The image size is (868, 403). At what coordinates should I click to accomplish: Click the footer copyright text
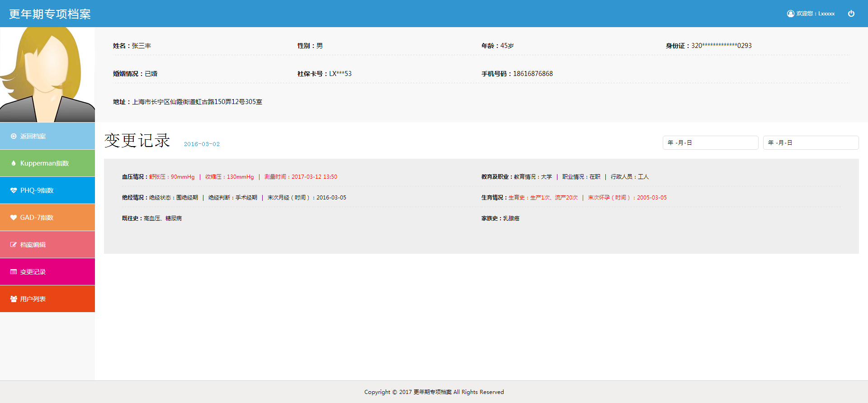[x=434, y=392]
